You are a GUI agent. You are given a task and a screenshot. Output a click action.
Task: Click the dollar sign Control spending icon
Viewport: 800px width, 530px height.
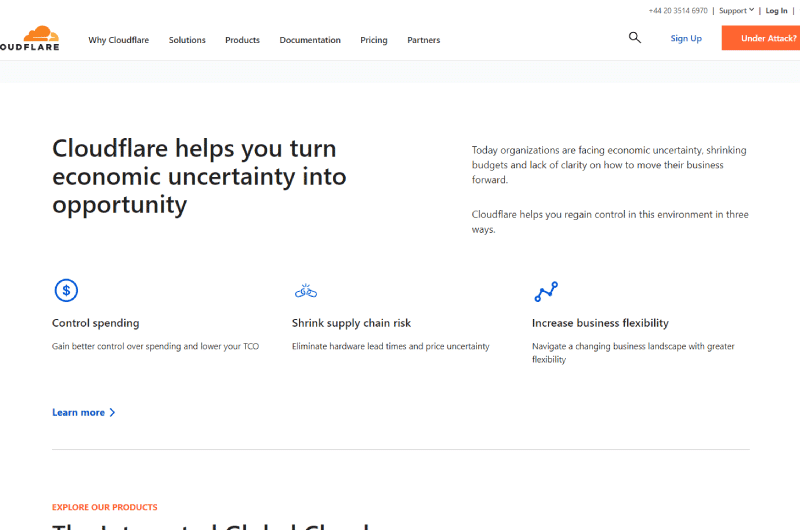(x=66, y=290)
